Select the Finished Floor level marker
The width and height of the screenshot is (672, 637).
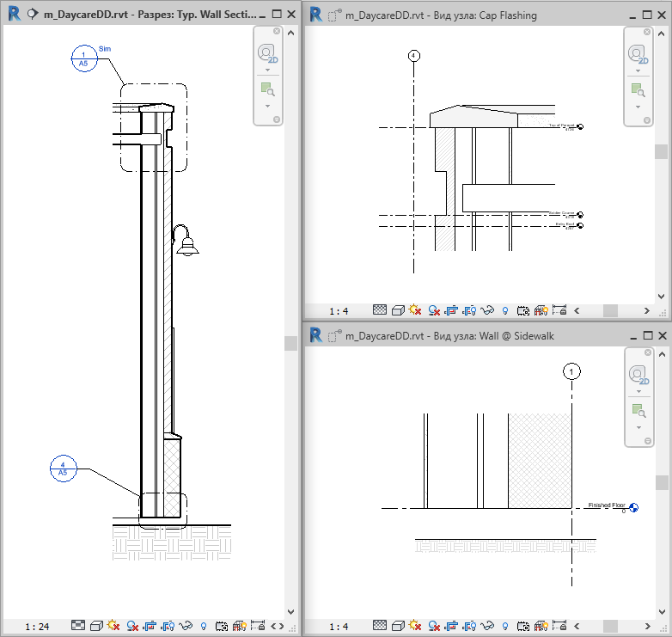click(633, 507)
